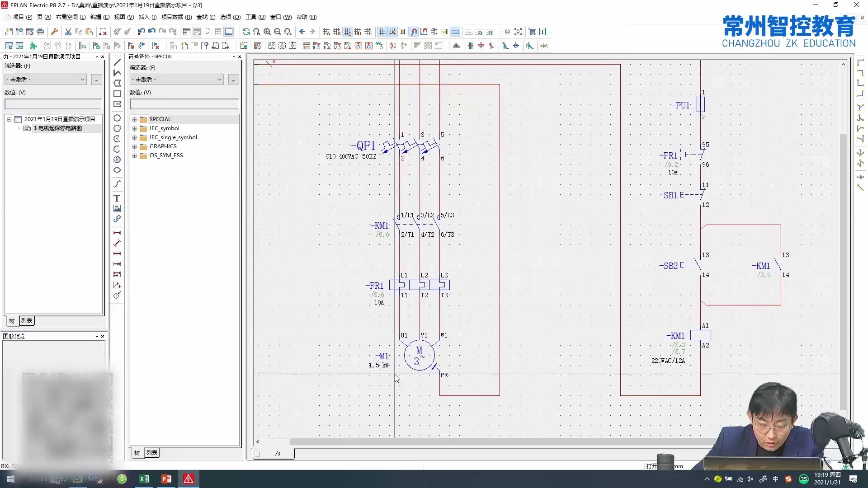Open the 插入 menu
The image size is (868, 488).
[147, 17]
